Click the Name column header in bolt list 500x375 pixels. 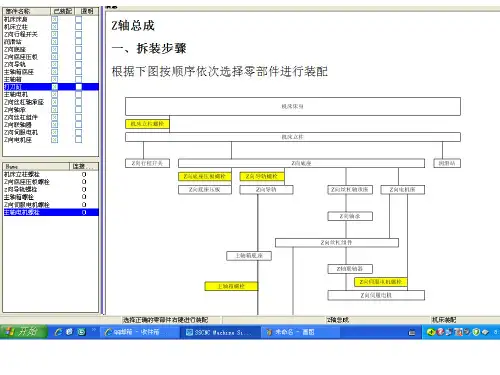tap(36, 166)
